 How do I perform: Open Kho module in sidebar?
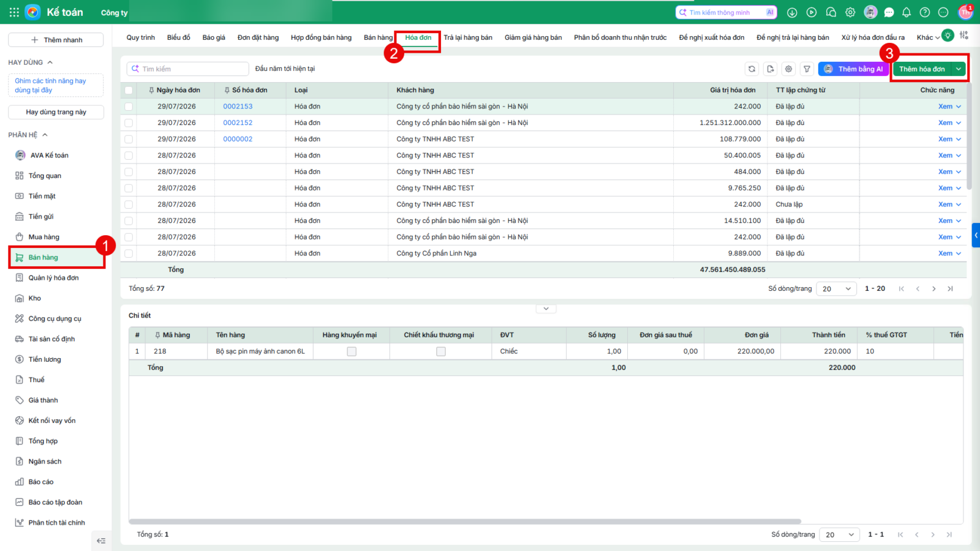point(34,298)
